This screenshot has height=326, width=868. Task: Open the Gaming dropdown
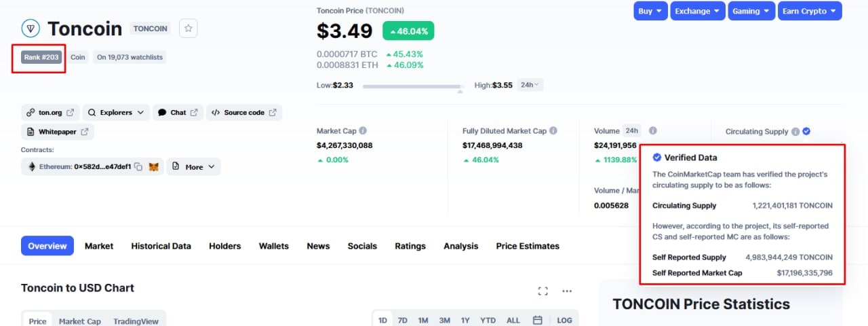[x=751, y=11]
